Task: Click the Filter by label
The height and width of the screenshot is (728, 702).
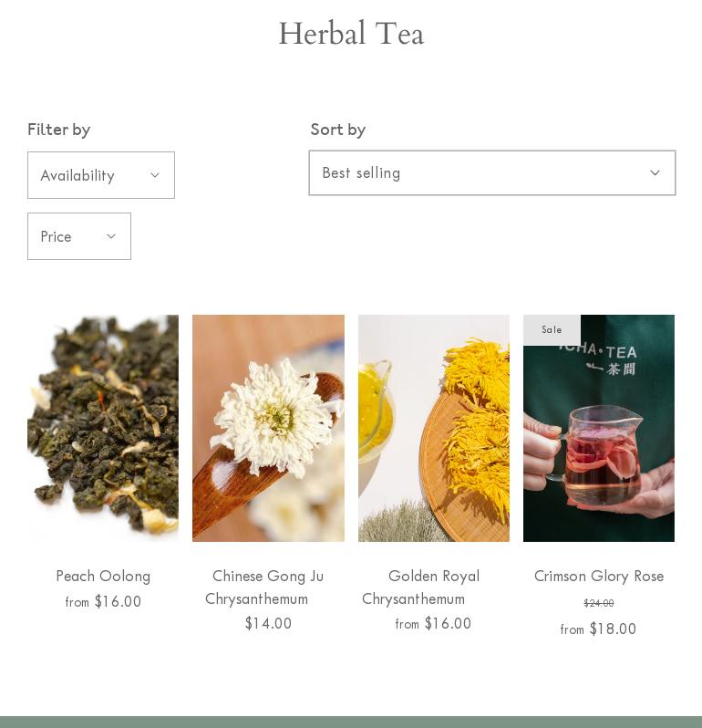Action: pyautogui.click(x=59, y=129)
